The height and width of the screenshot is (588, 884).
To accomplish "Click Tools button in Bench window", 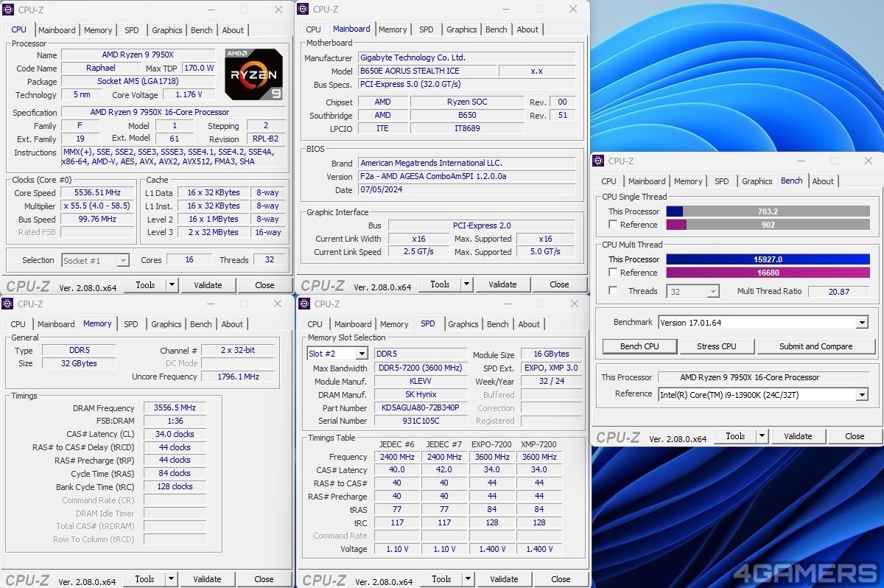I will tap(735, 436).
